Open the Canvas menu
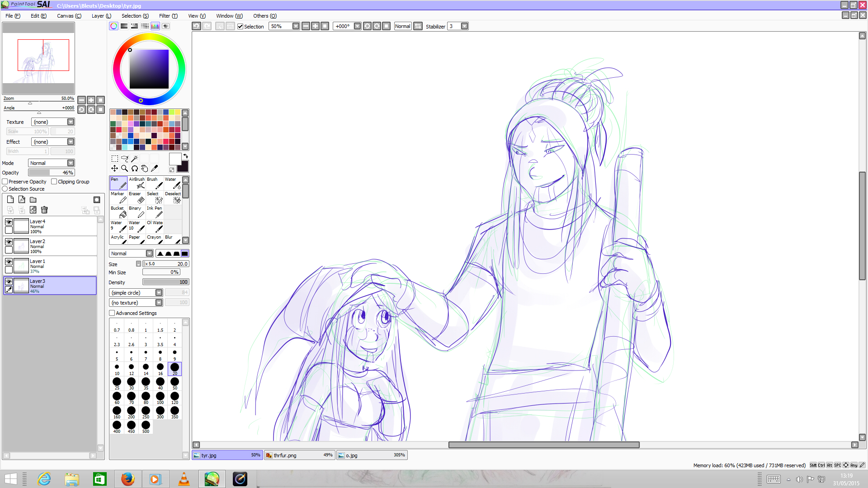The width and height of the screenshot is (868, 488). tap(69, 16)
